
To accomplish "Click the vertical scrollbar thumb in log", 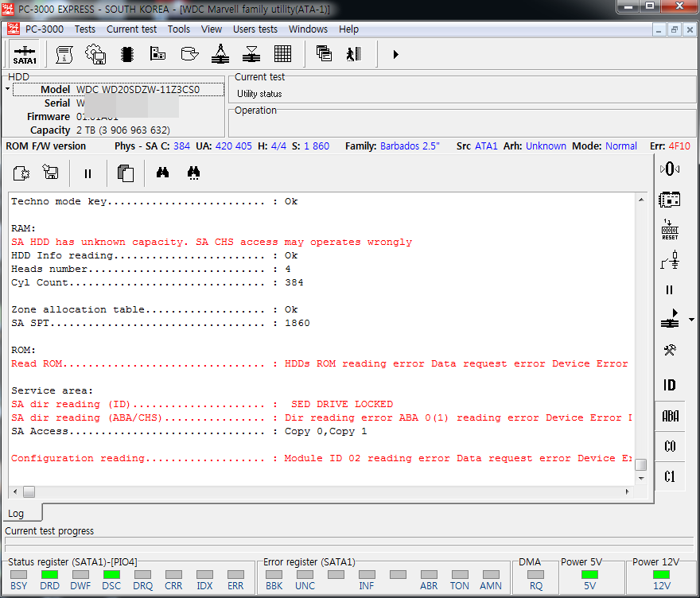I will point(641,464).
